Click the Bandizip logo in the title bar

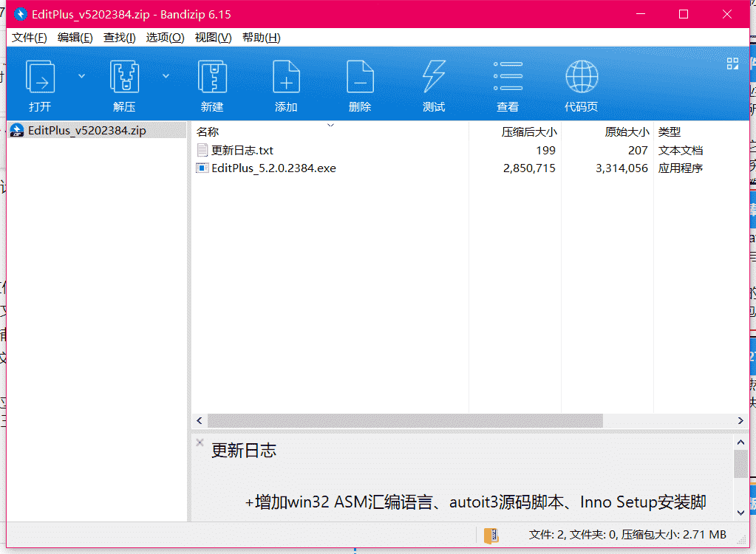[20, 15]
